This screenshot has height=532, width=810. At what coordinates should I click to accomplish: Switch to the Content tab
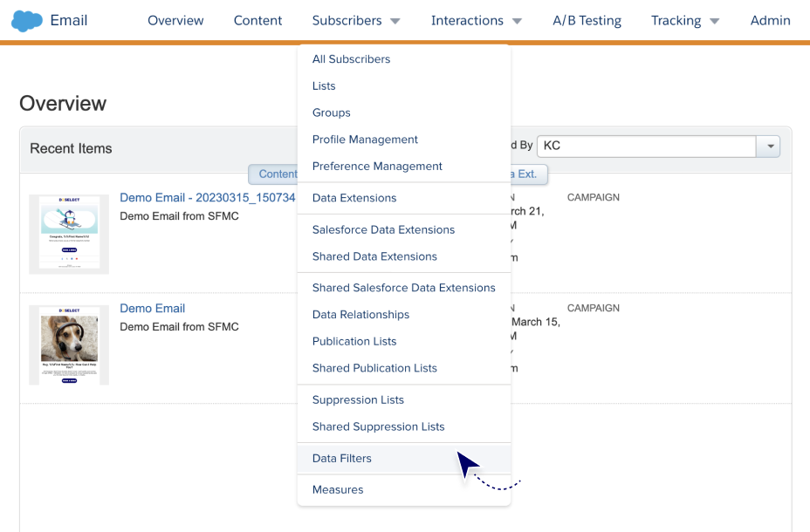click(257, 20)
